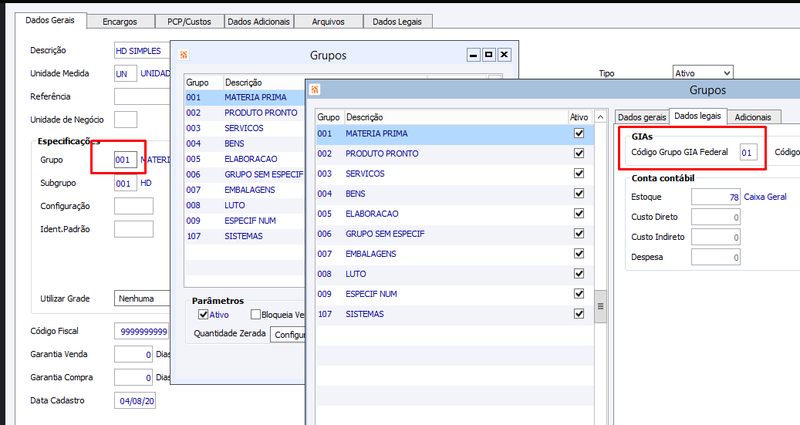Select LUTO row in back Grupos window
The height and width of the screenshot is (425, 800).
tap(245, 205)
